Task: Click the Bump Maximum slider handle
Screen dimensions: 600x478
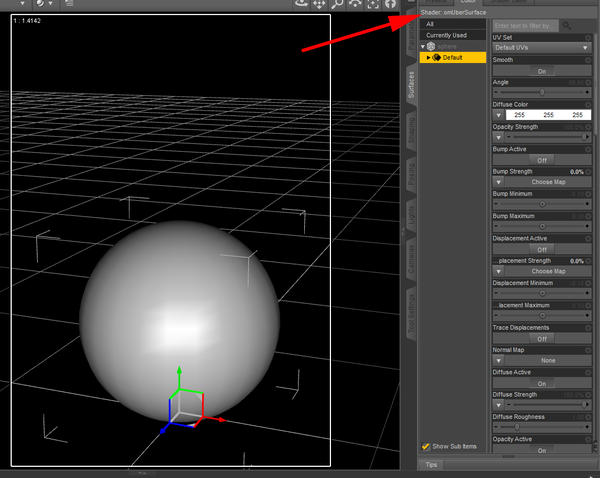Action: tap(542, 226)
